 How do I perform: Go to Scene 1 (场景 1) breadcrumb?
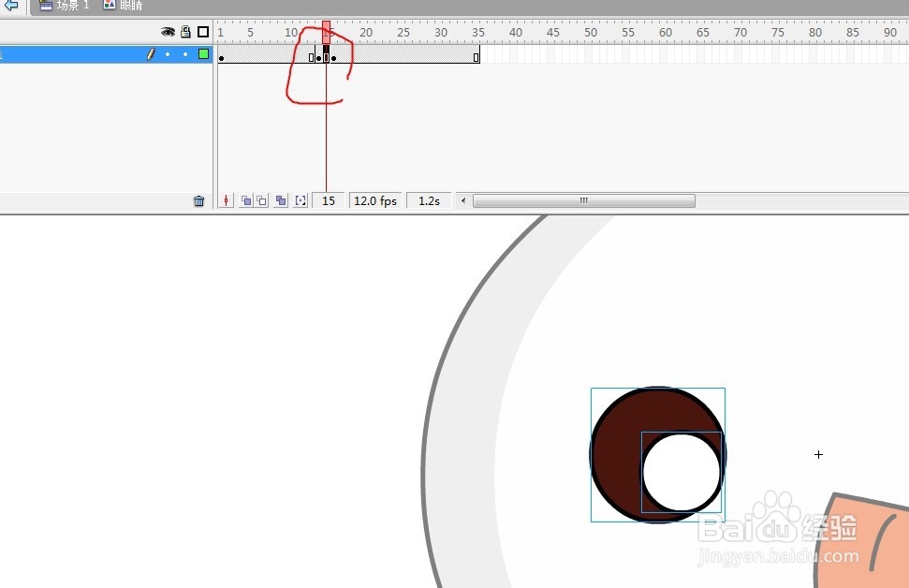(x=65, y=6)
